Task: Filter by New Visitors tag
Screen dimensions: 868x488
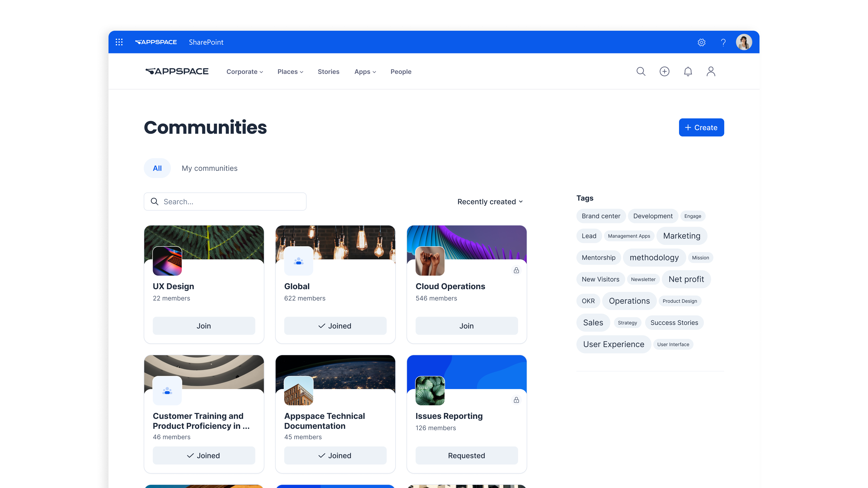Action: (x=601, y=279)
